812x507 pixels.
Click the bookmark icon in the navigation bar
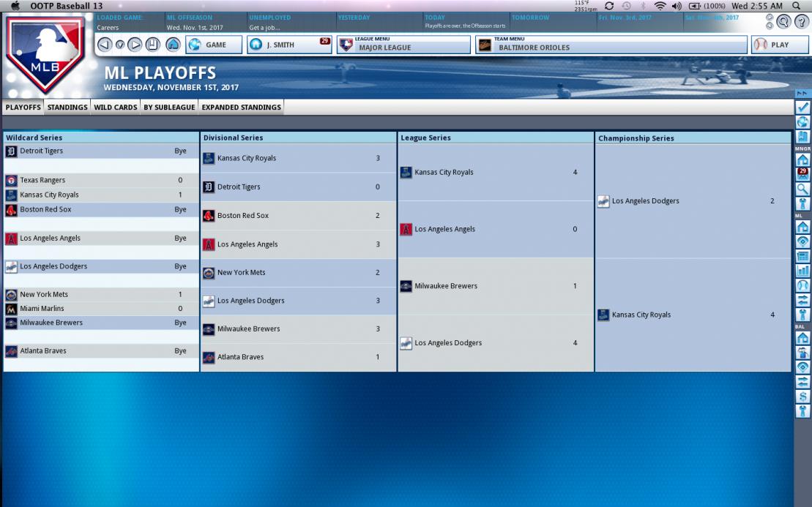pyautogui.click(x=152, y=45)
